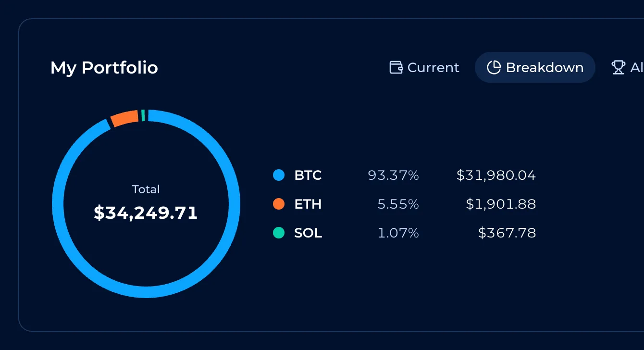The image size is (644, 350).
Task: Click the trophy icon tab
Action: (618, 67)
